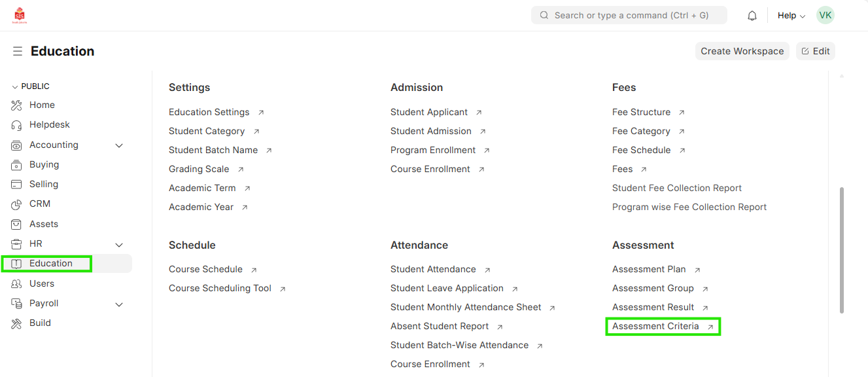The width and height of the screenshot is (868, 377).
Task: Click the company logo at top left
Action: tap(20, 16)
